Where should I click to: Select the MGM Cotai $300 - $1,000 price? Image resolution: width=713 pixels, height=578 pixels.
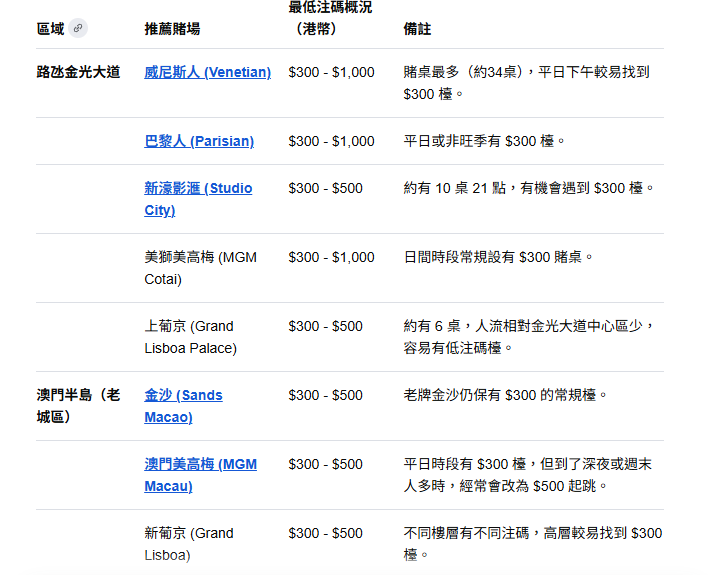pos(331,257)
